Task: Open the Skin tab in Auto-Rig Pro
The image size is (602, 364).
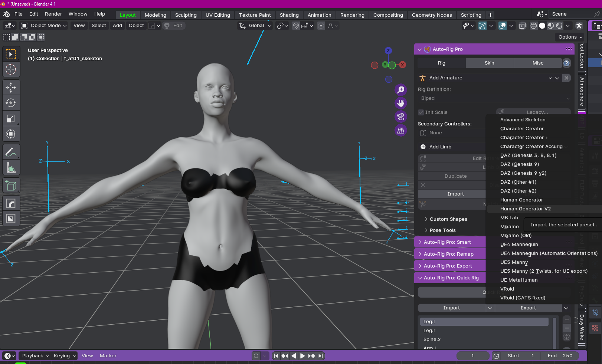Action: point(490,63)
